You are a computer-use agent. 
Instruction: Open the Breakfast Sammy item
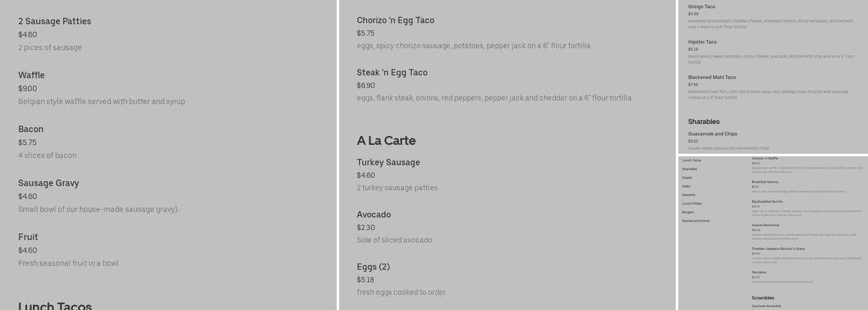pos(764,182)
